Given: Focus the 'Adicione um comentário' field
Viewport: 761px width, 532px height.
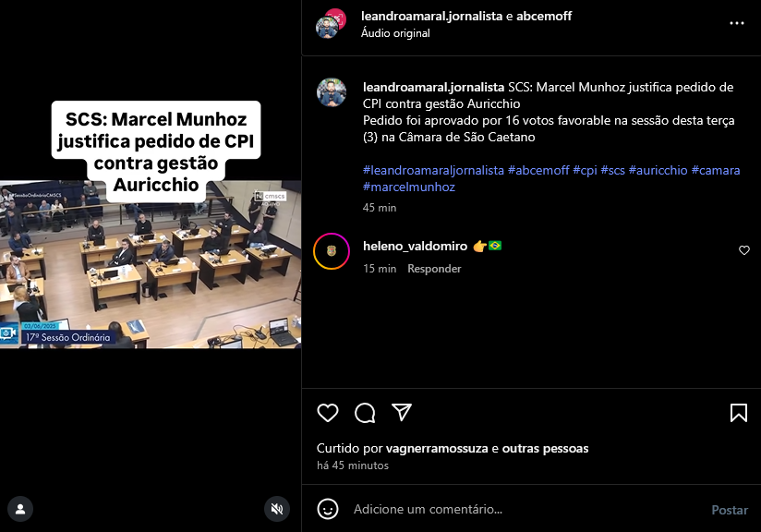Looking at the screenshot, I should tap(526, 509).
